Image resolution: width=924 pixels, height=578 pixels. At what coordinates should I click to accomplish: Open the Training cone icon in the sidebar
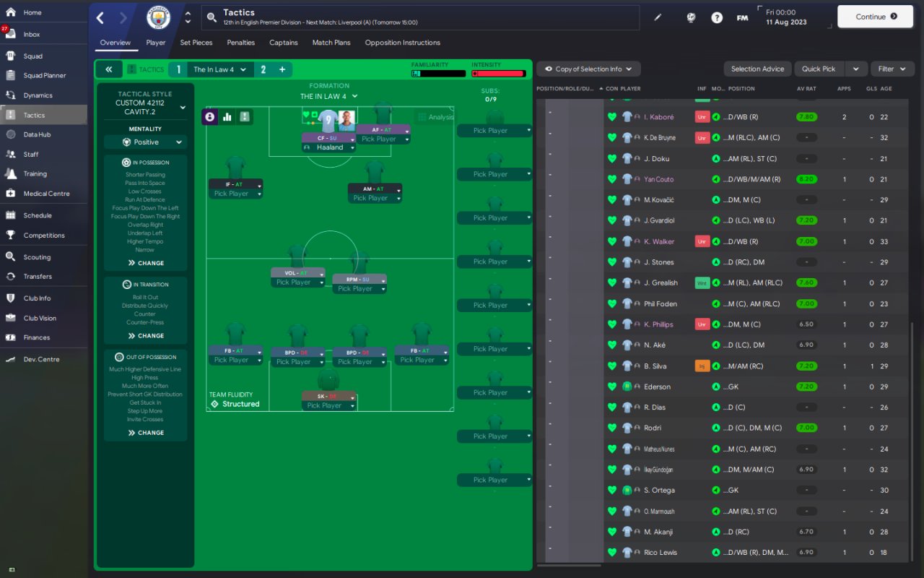pos(11,173)
